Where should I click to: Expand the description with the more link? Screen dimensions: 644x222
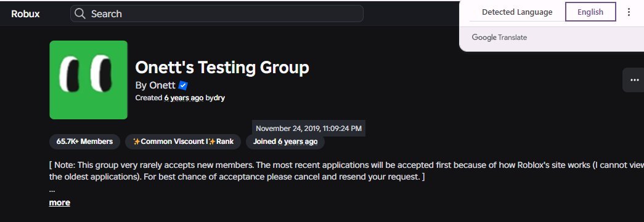coord(60,203)
